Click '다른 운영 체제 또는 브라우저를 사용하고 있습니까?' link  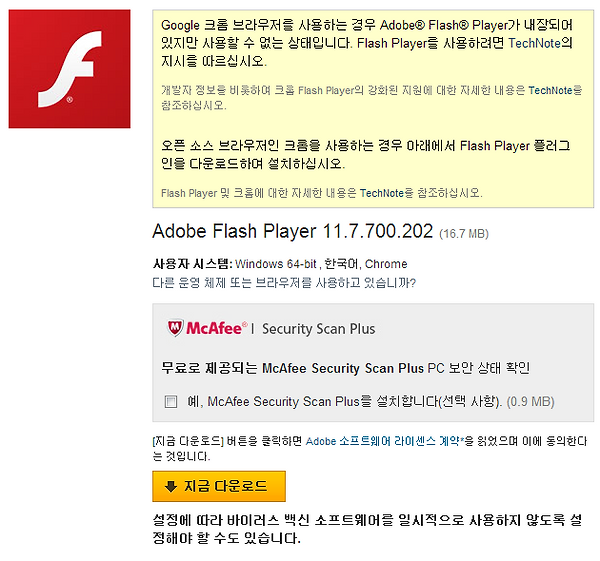(x=284, y=283)
